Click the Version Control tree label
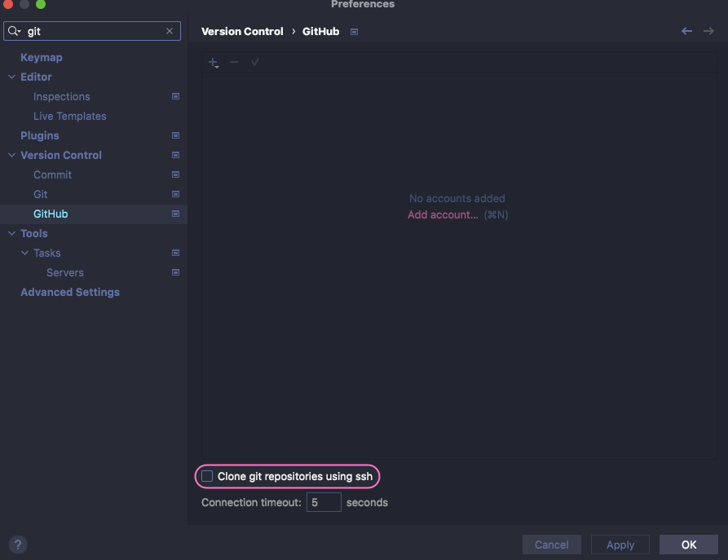 (61, 155)
